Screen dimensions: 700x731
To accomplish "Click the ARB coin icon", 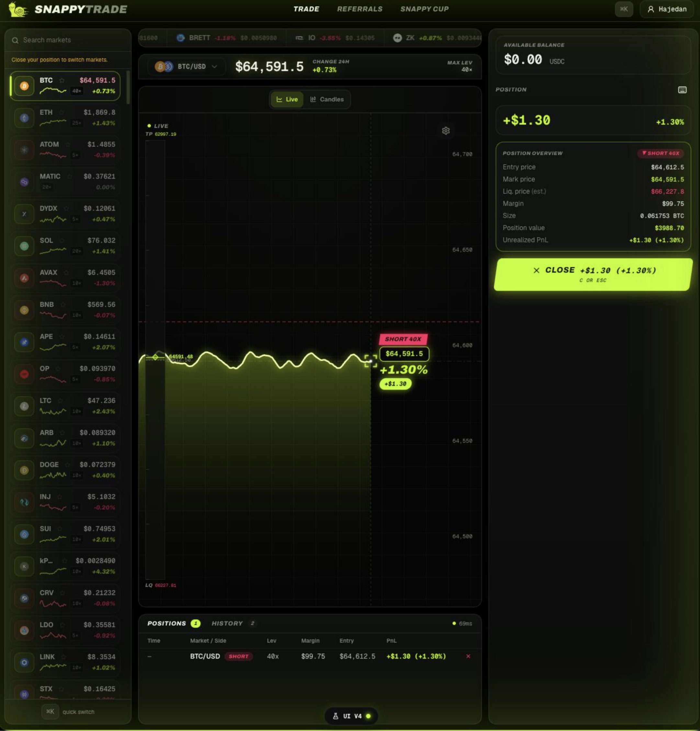I will pos(24,438).
